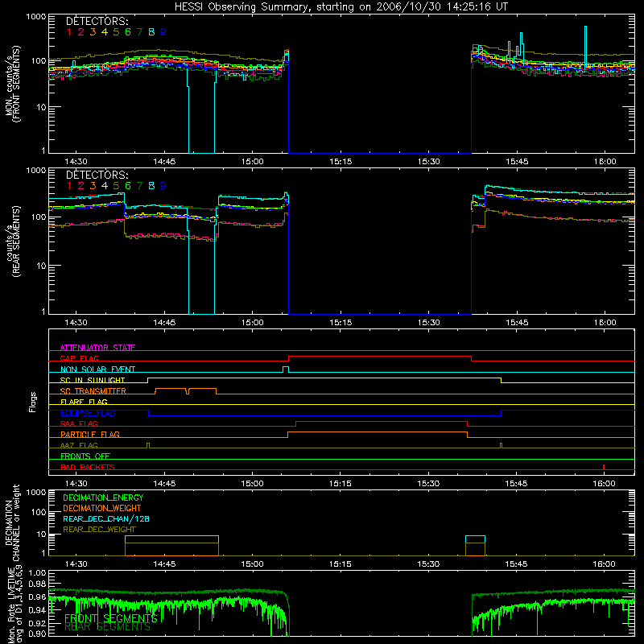Click the ECLIPSE_FLAG label

[88, 413]
